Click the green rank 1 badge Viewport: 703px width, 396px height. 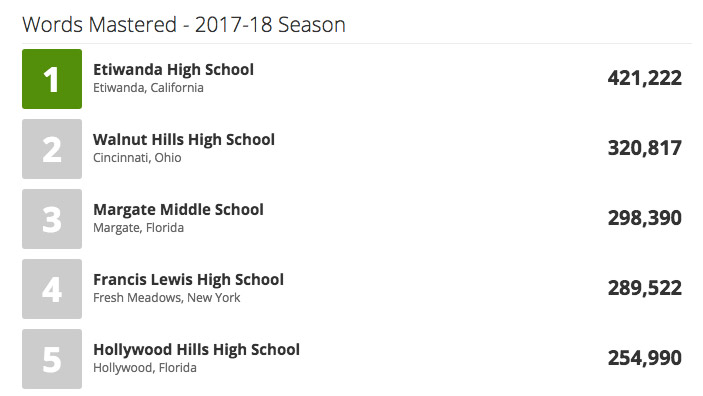pos(52,79)
